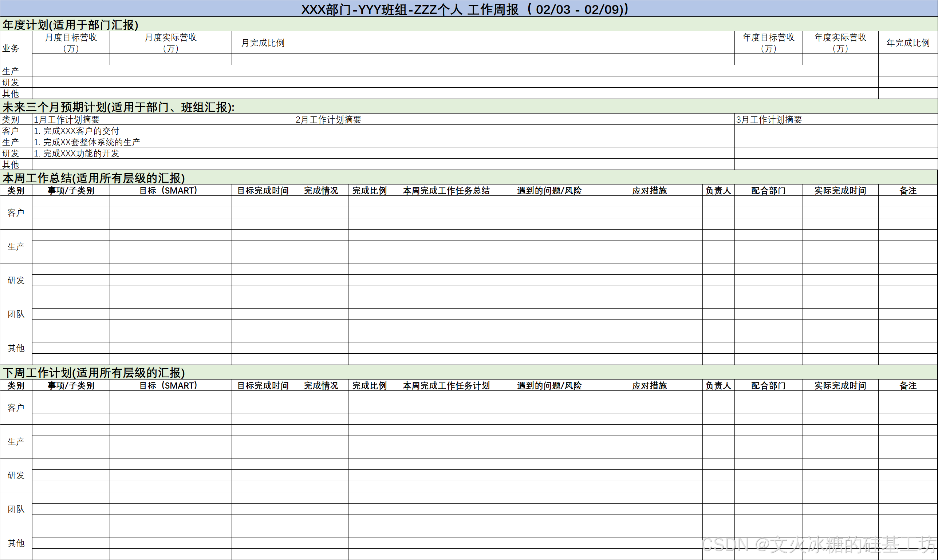Click the 3月工作计划摘要 cell
The height and width of the screenshot is (560, 938).
769,119
